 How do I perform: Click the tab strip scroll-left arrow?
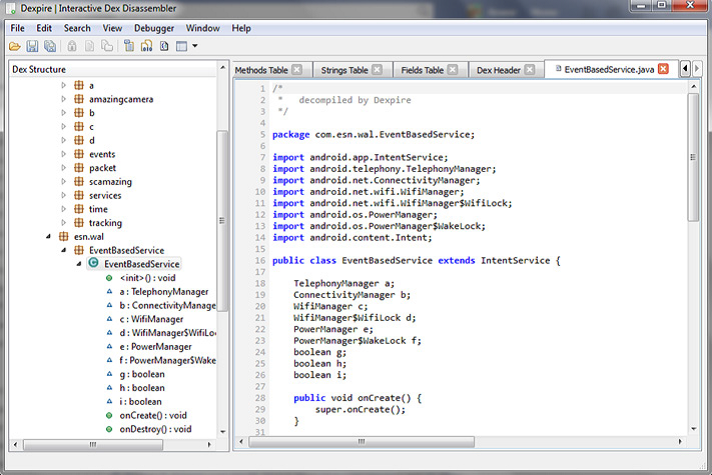pos(685,69)
